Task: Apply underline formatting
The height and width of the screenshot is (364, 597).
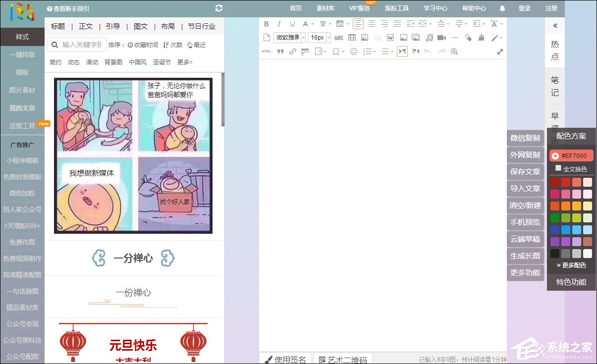Action: pyautogui.click(x=292, y=24)
